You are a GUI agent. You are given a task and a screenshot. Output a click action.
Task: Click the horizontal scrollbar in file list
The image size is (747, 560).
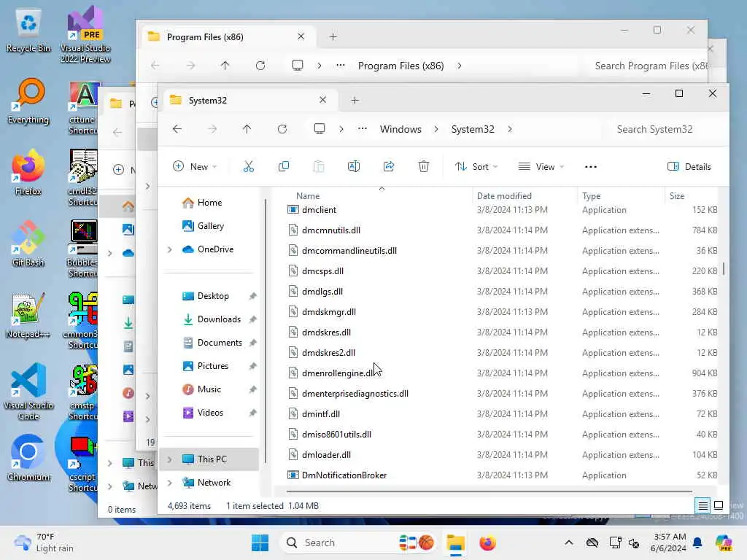click(x=489, y=491)
